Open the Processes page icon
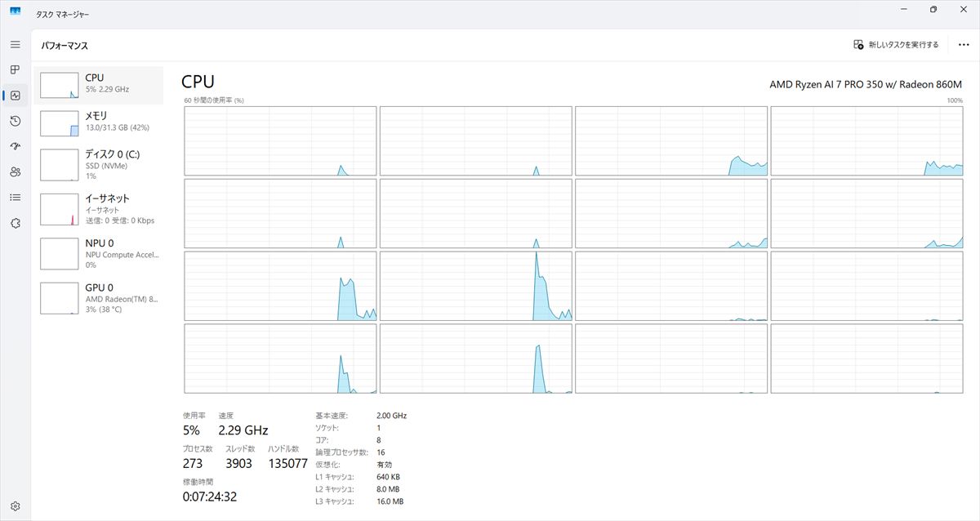980x521 pixels. (15, 70)
